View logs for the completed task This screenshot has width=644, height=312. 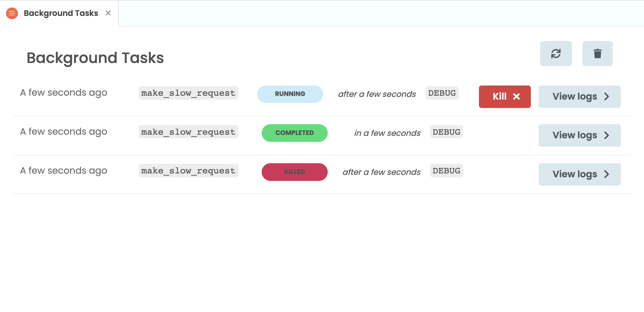(579, 135)
